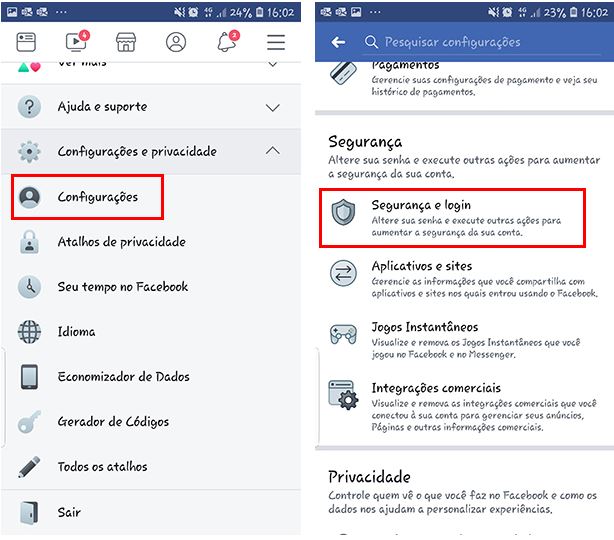Open Todos os atalhos
Image resolution: width=614 pixels, height=540 pixels.
coord(151,466)
